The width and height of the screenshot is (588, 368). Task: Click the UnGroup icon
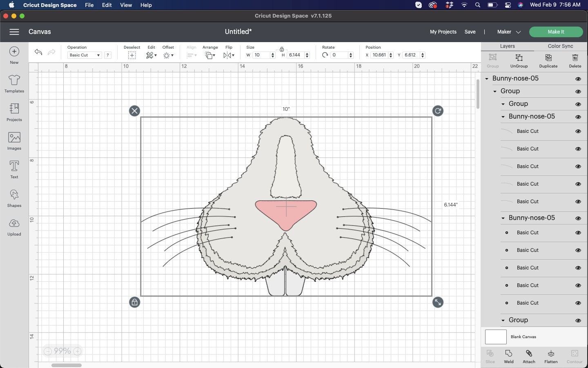tap(519, 61)
